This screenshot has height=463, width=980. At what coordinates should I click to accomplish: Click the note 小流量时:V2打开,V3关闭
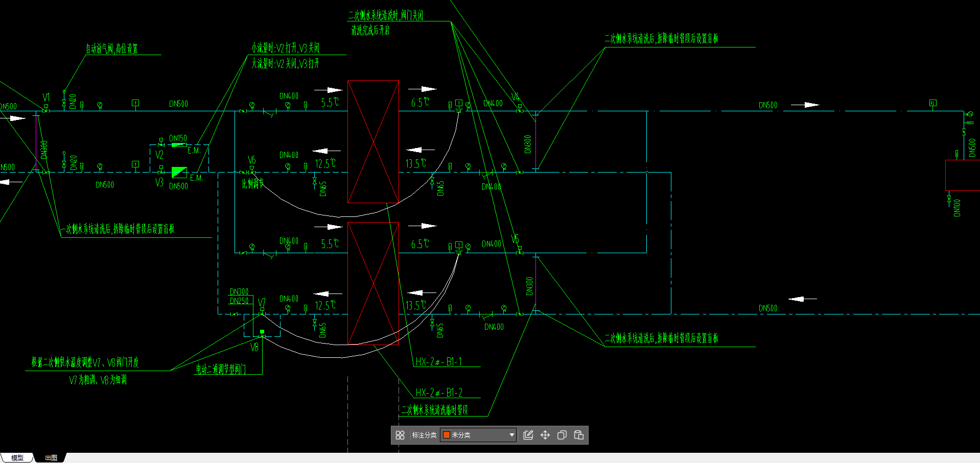coord(285,48)
